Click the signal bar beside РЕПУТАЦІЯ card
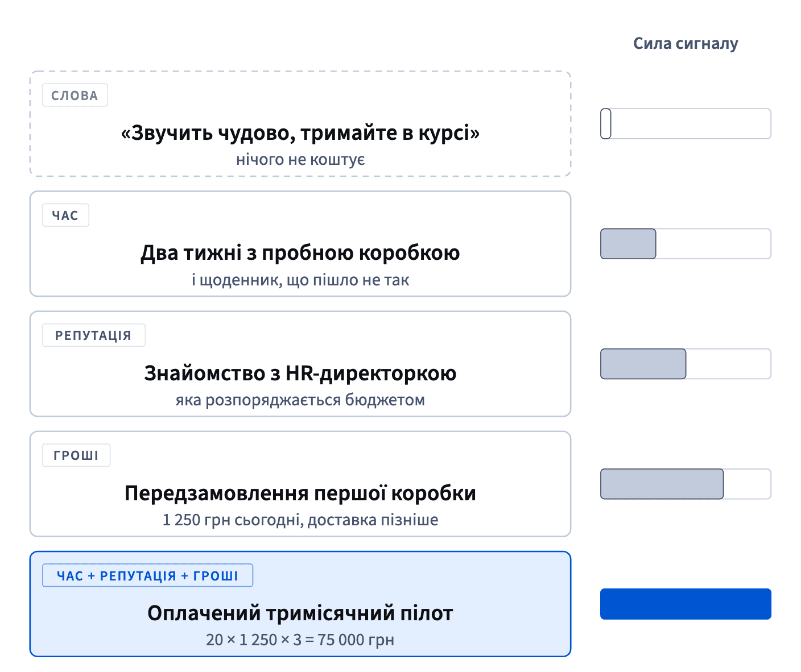Viewport: 801px width, 672px height. tap(686, 364)
